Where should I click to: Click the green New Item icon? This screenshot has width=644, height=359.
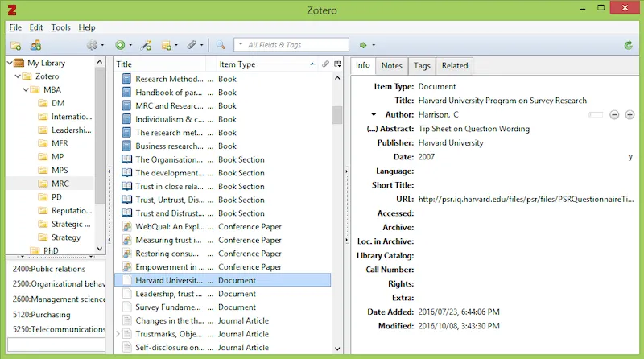(x=120, y=45)
